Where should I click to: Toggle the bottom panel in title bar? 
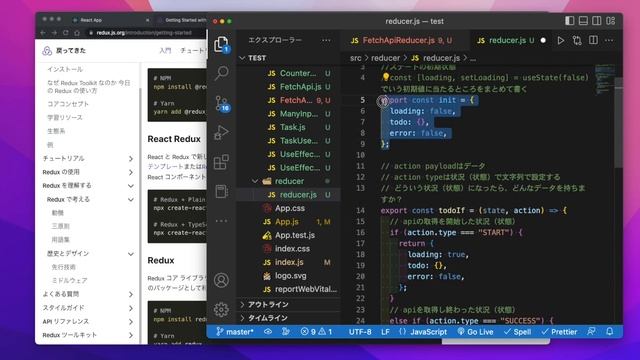click(x=583, y=20)
